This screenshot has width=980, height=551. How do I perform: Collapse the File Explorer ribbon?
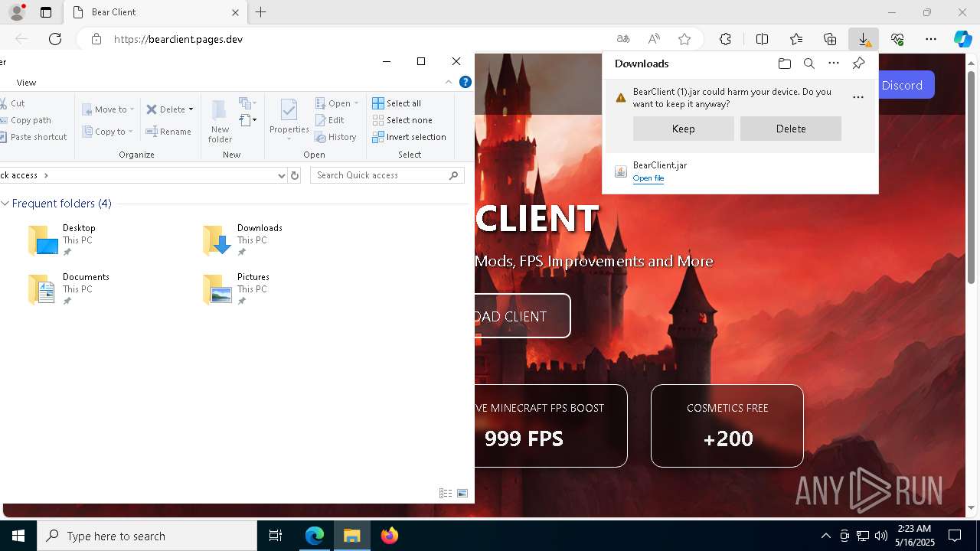[449, 82]
